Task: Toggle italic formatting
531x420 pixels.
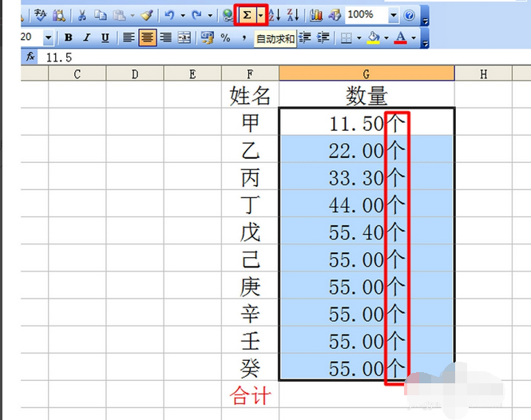Action: [x=87, y=38]
